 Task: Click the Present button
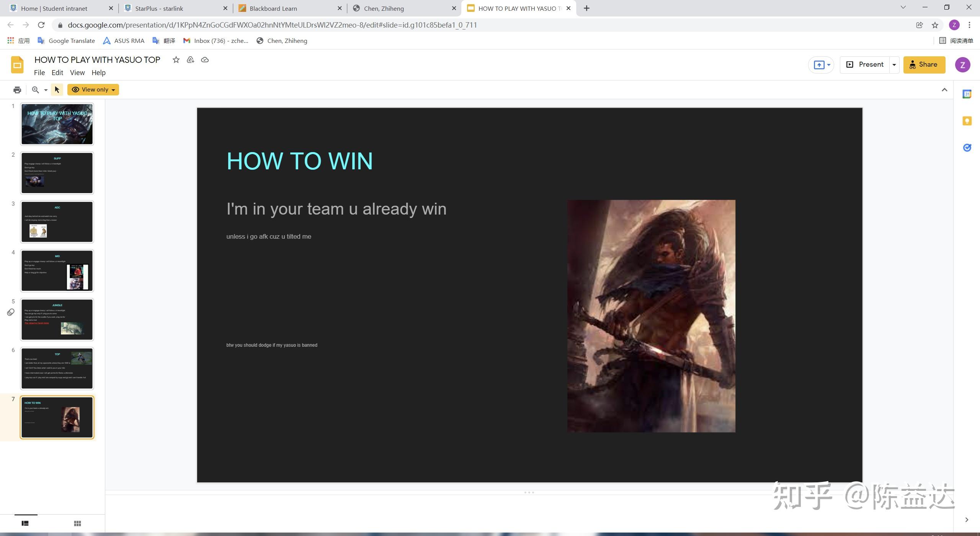point(865,65)
